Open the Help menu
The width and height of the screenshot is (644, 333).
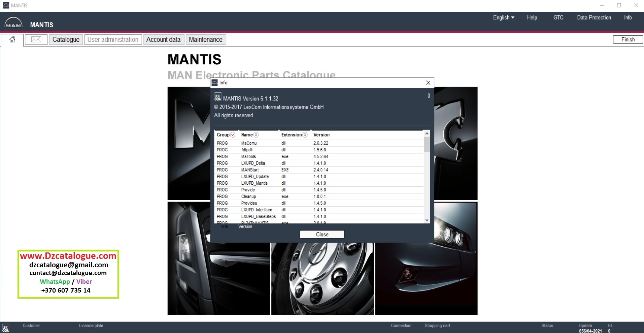click(532, 18)
